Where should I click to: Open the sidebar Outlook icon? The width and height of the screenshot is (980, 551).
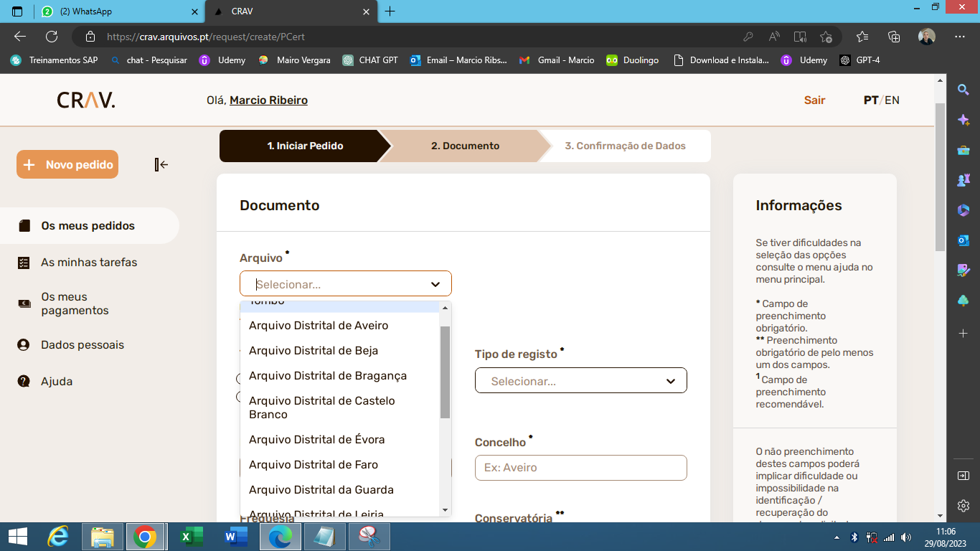[963, 240]
